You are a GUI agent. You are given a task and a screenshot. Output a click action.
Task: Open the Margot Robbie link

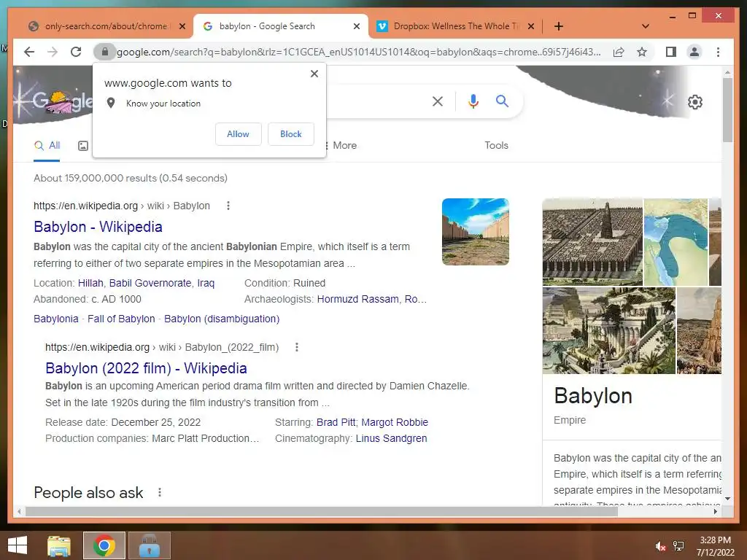[395, 422]
